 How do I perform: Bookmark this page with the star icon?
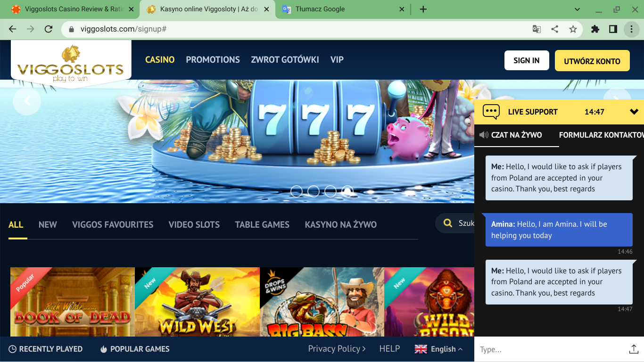573,29
